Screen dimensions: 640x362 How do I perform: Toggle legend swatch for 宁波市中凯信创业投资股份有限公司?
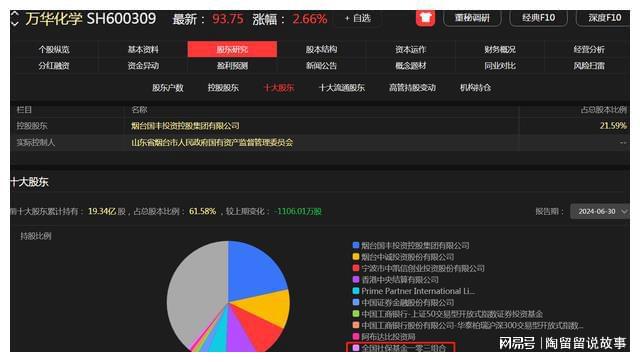tap(356, 268)
